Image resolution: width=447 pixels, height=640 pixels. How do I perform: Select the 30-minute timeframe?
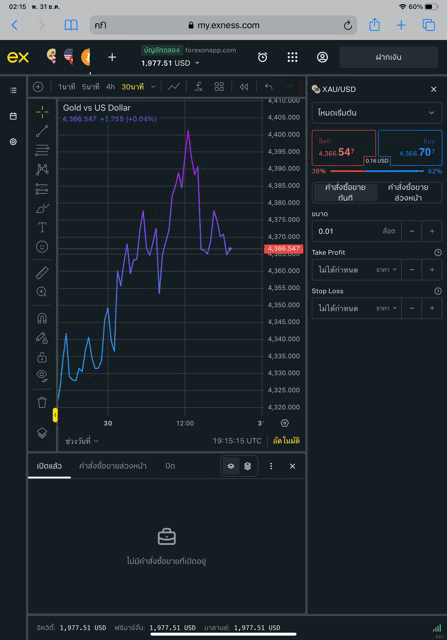pos(133,87)
